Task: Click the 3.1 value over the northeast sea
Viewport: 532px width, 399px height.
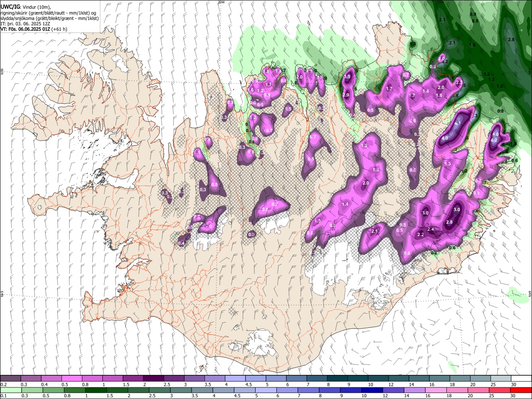Action: coord(453,43)
